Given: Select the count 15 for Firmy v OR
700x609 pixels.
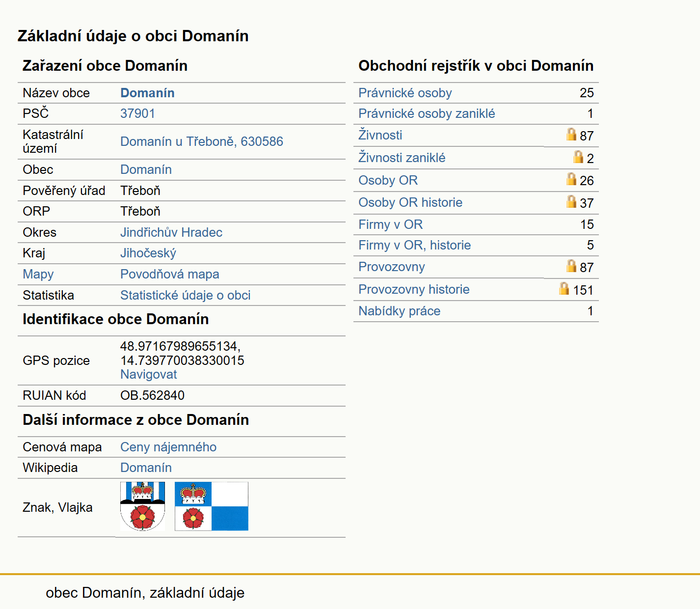Looking at the screenshot, I should coord(587,224).
